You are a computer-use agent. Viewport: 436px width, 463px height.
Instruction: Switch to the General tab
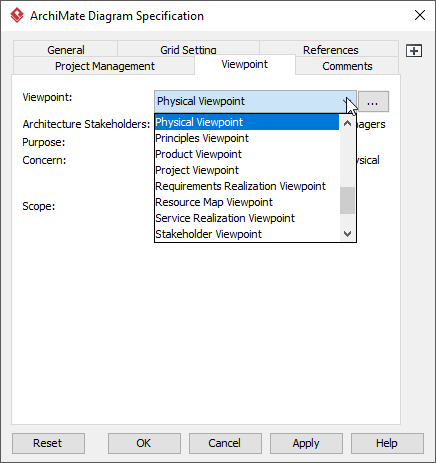pyautogui.click(x=66, y=49)
